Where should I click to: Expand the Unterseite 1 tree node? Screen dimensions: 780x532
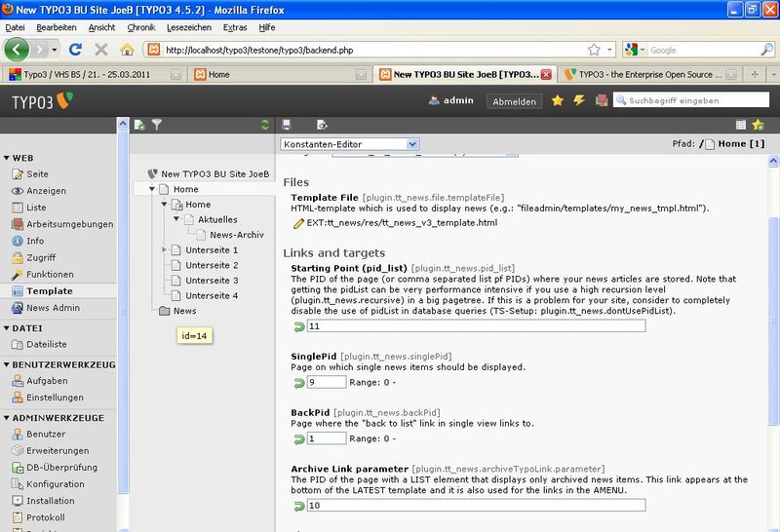164,249
